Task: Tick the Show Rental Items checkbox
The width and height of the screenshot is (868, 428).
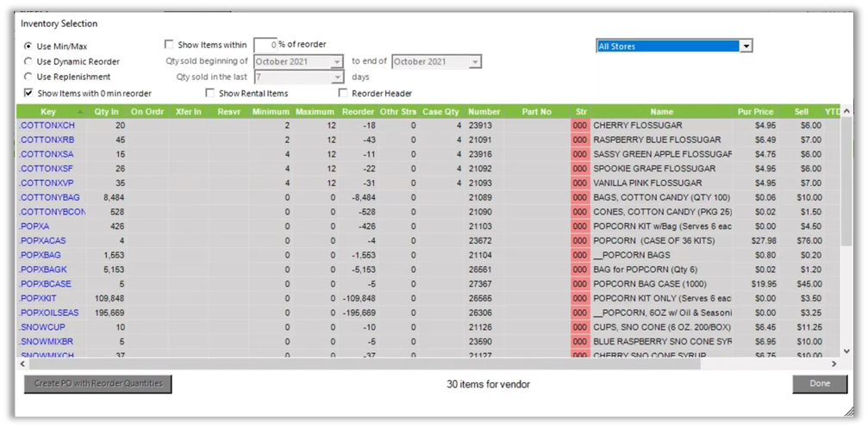Action: click(x=210, y=93)
